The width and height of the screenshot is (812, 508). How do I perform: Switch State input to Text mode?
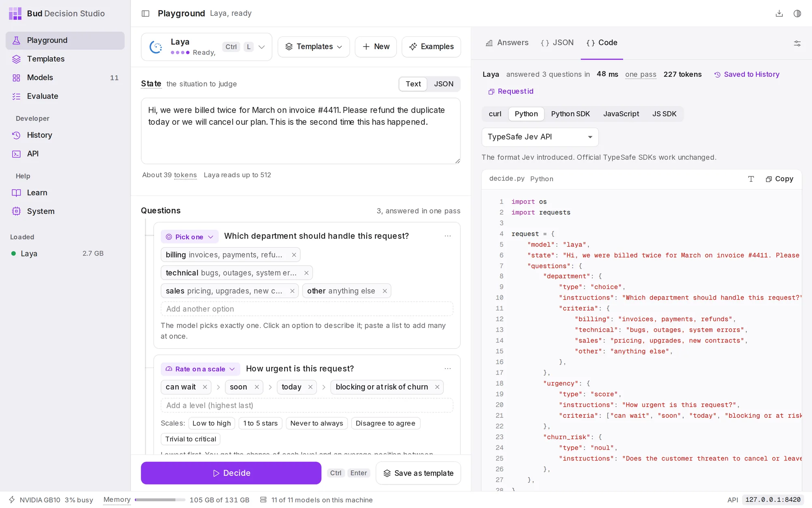tap(413, 84)
